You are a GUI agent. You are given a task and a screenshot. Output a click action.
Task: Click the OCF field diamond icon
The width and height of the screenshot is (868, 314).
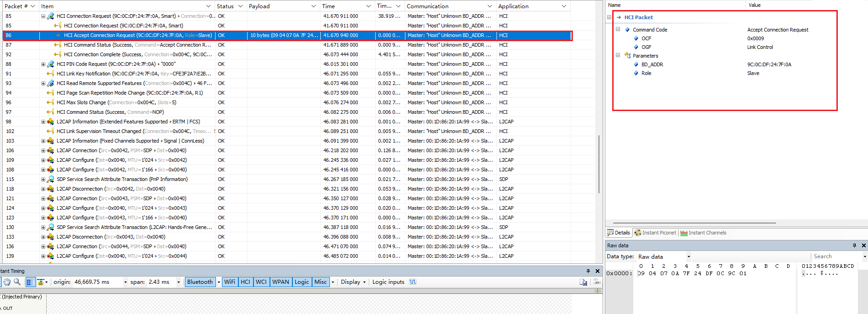(636, 38)
